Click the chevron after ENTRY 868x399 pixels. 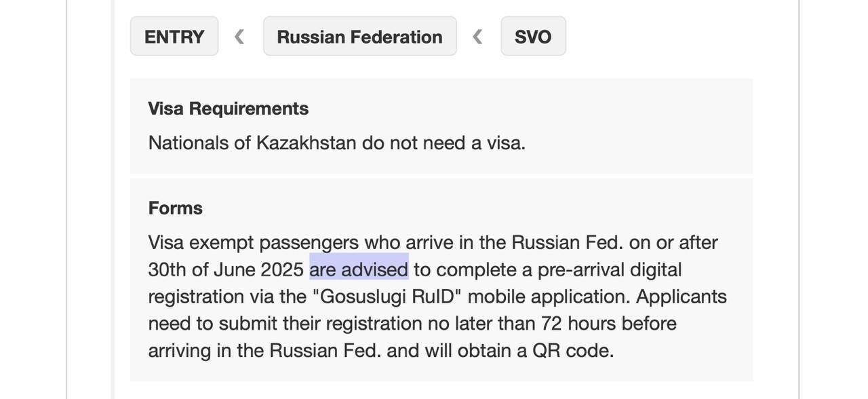point(239,37)
